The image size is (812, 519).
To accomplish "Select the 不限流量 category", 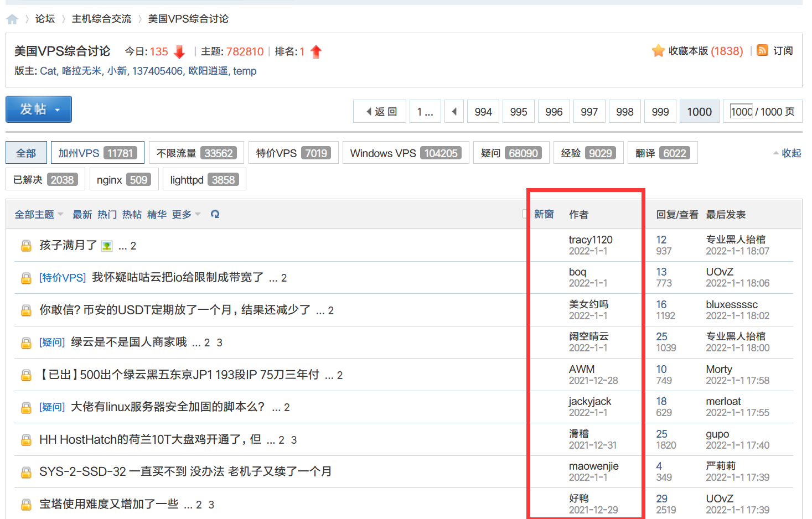I will pos(196,153).
